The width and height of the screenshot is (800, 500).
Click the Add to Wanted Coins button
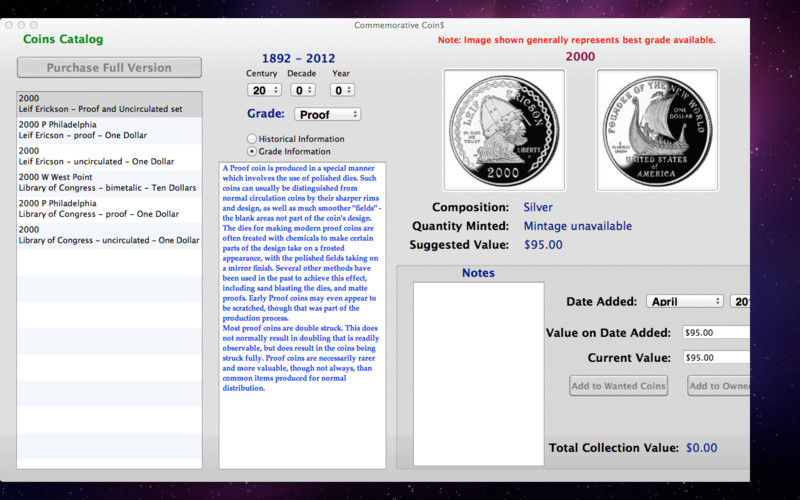click(618, 386)
